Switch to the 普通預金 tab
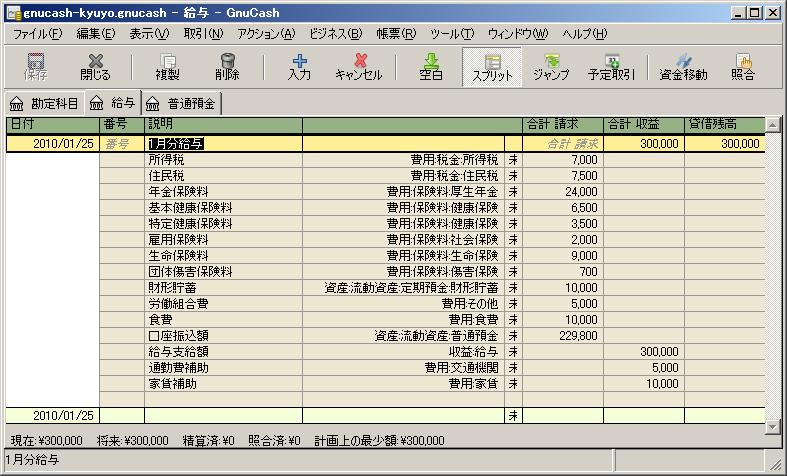This screenshot has height=476, width=787. click(x=183, y=103)
